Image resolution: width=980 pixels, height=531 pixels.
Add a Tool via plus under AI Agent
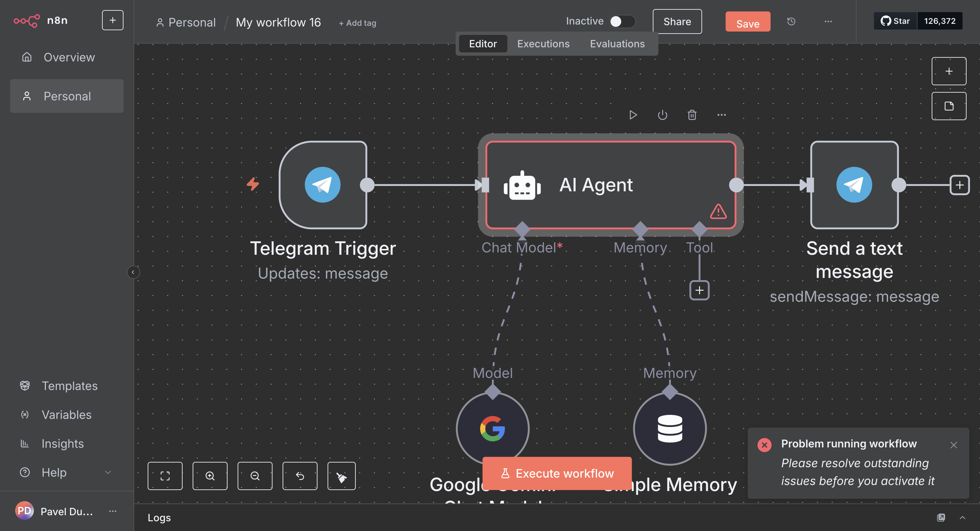pyautogui.click(x=699, y=290)
